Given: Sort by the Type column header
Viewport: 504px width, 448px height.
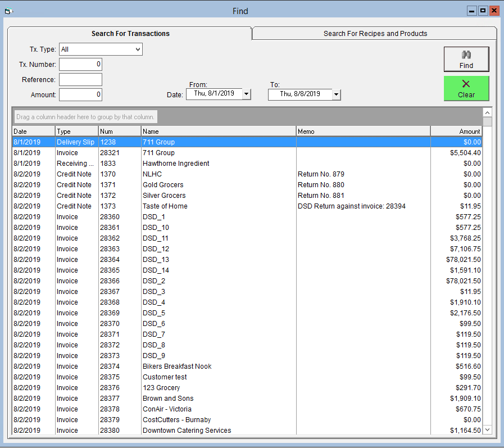Looking at the screenshot, I should [x=76, y=131].
